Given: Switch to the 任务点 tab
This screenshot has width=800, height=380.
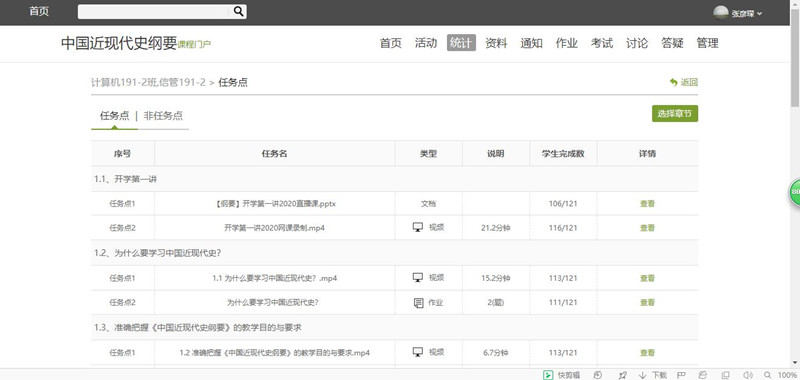Looking at the screenshot, I should click(x=114, y=116).
